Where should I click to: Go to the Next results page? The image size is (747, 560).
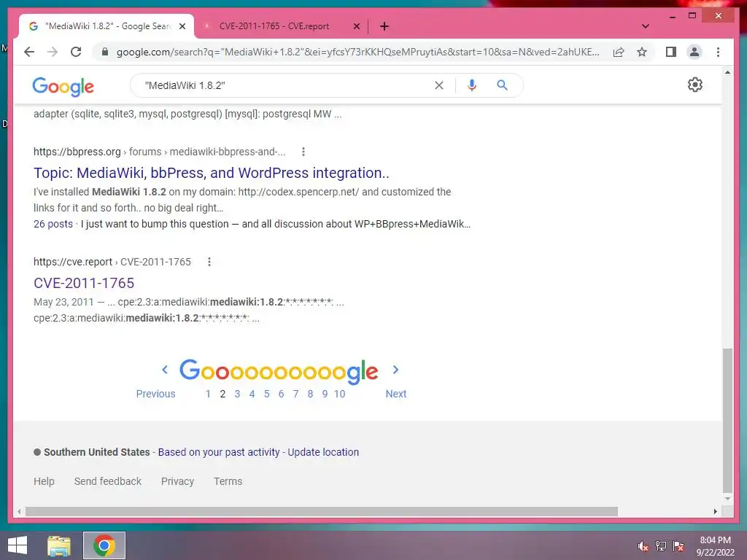tap(396, 394)
